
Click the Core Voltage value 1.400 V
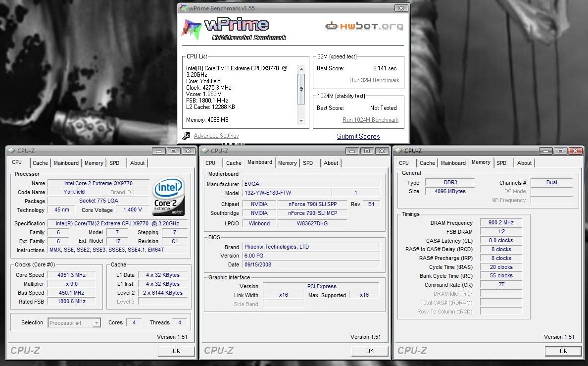click(x=132, y=210)
